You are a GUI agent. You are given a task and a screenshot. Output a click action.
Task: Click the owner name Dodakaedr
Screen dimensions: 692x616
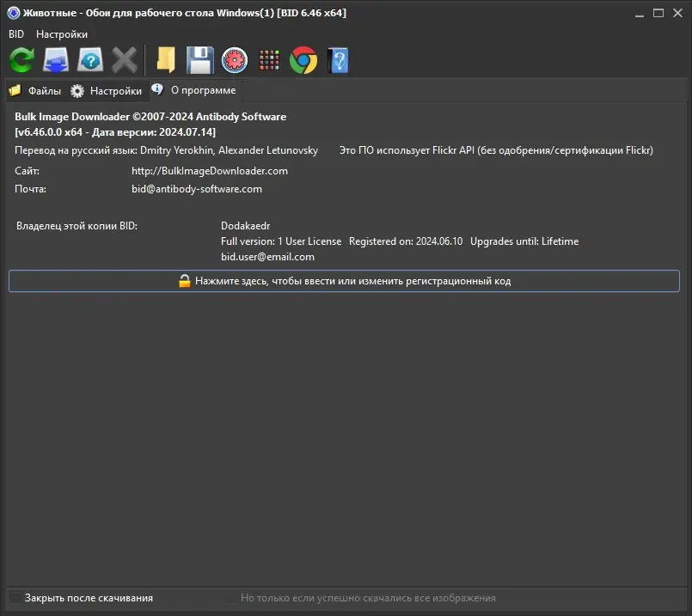click(x=245, y=226)
